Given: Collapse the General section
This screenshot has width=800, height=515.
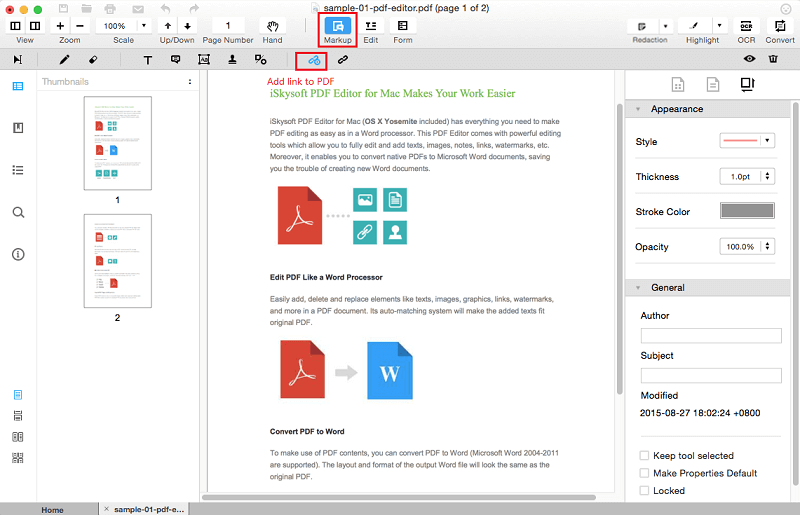Looking at the screenshot, I should pyautogui.click(x=638, y=287).
